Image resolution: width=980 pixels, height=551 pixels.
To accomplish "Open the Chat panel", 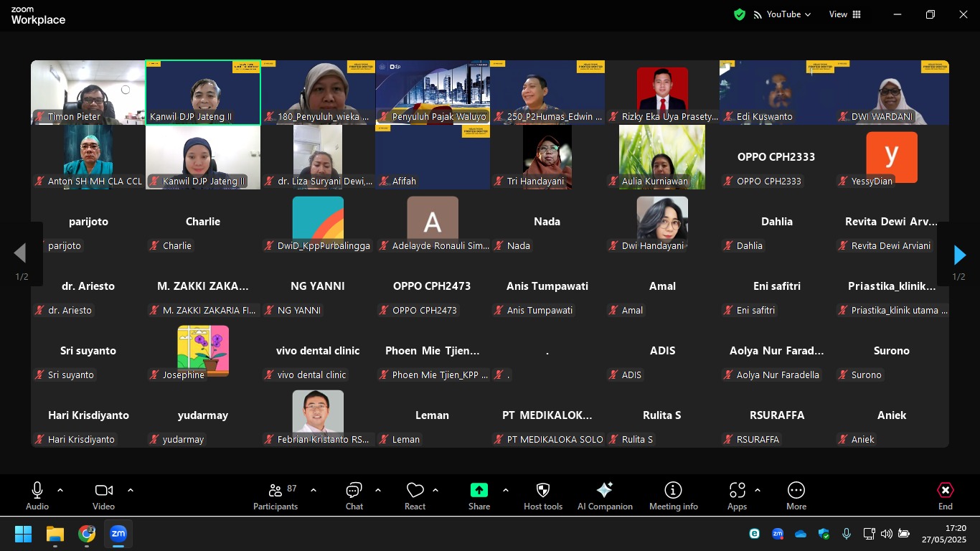I will point(354,496).
